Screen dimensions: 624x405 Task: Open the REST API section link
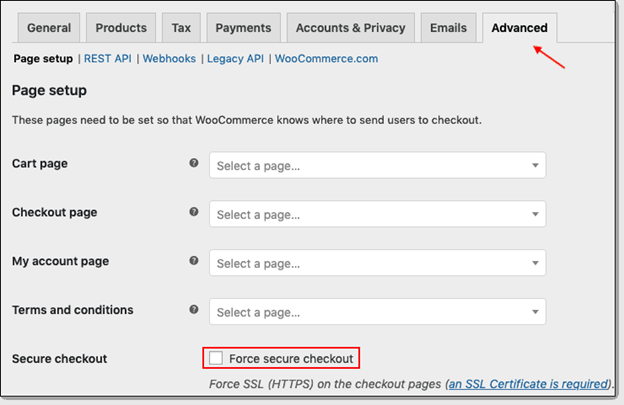pos(107,59)
